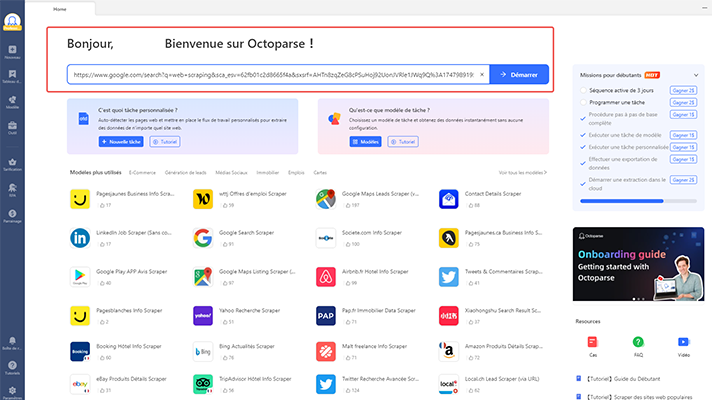
Task: Open the Parrainage sidebar icon
Action: 12,213
